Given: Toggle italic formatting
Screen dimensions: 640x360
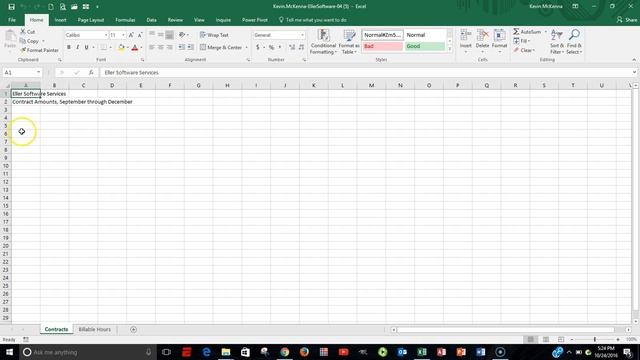Looking at the screenshot, I should pyautogui.click(x=78, y=48).
